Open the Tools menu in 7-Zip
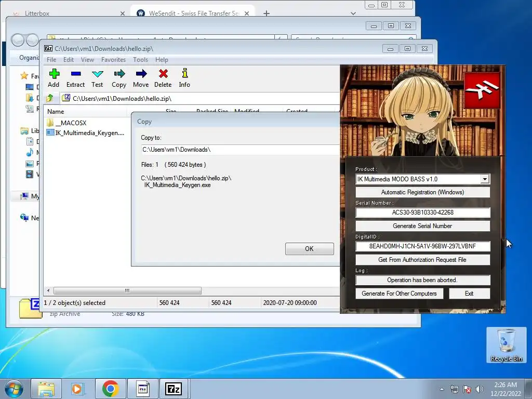The height and width of the screenshot is (399, 532). (140, 60)
